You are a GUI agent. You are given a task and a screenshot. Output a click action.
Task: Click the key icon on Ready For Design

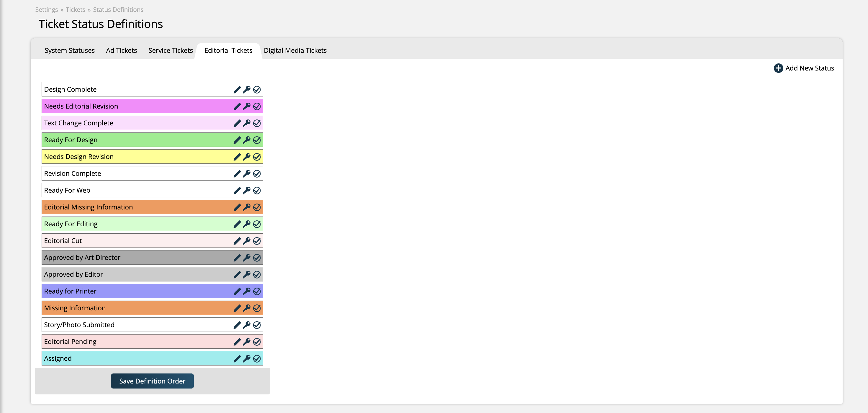tap(247, 140)
